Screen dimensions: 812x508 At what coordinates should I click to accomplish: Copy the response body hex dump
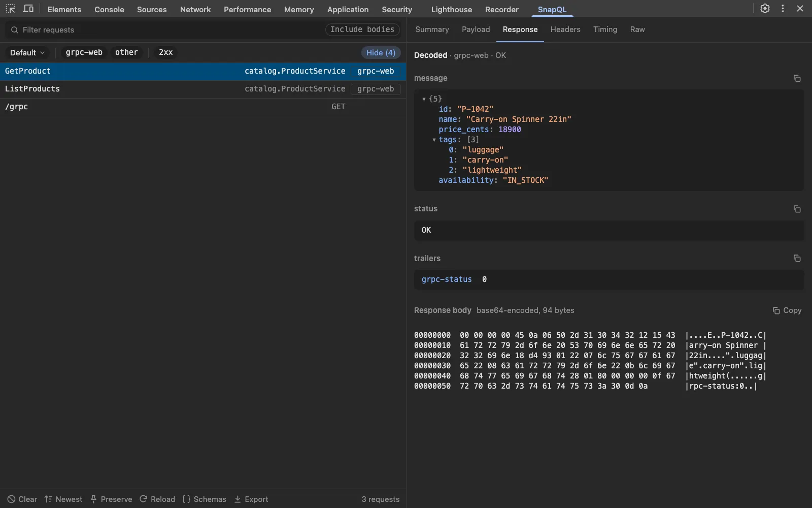(787, 310)
